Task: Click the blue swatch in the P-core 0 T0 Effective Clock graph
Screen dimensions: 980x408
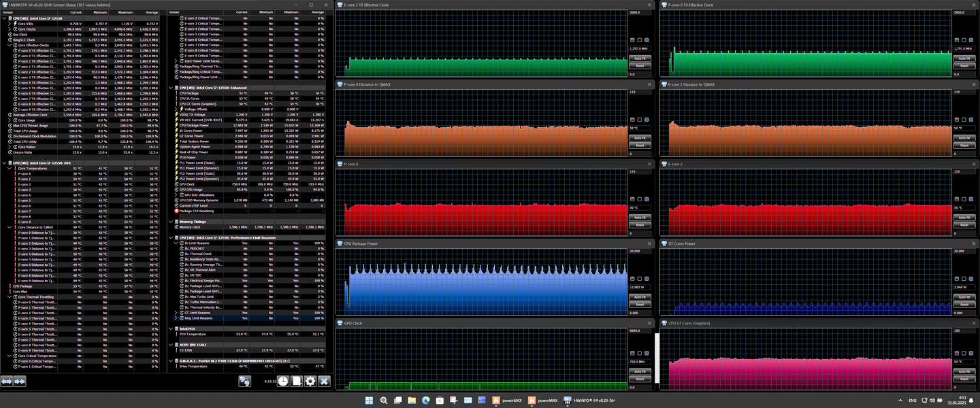Action: (970, 40)
